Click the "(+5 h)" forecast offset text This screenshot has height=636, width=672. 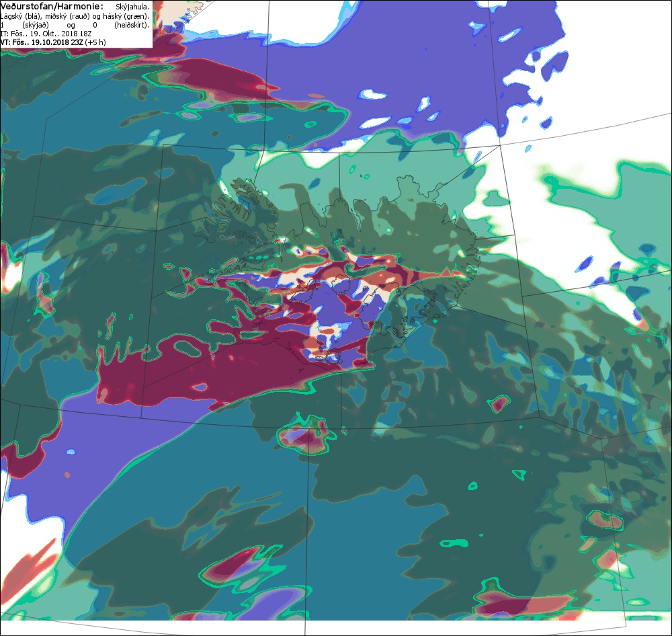[x=95, y=42]
